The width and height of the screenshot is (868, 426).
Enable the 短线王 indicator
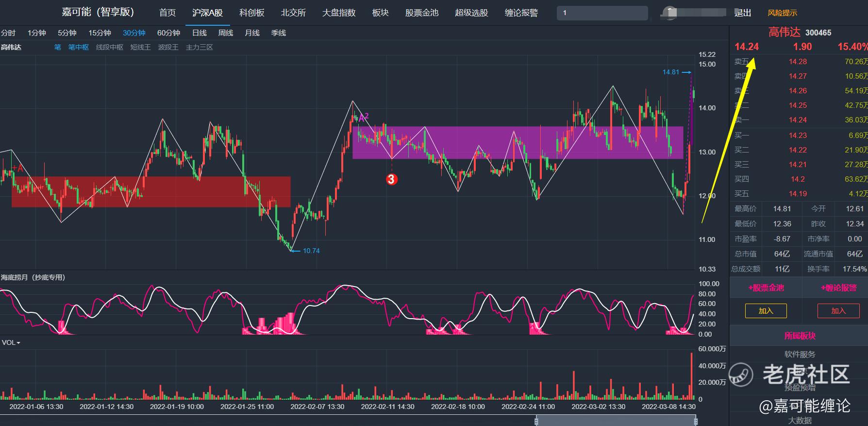141,47
